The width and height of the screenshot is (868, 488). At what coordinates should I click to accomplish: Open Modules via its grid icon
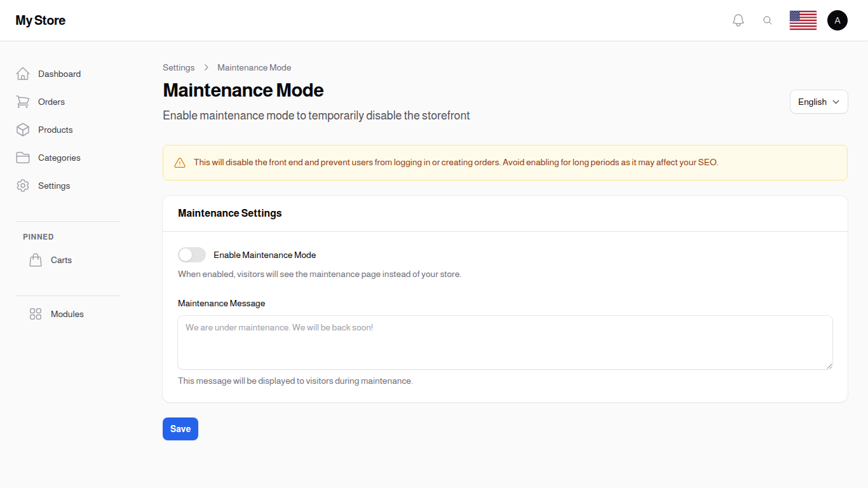point(36,314)
